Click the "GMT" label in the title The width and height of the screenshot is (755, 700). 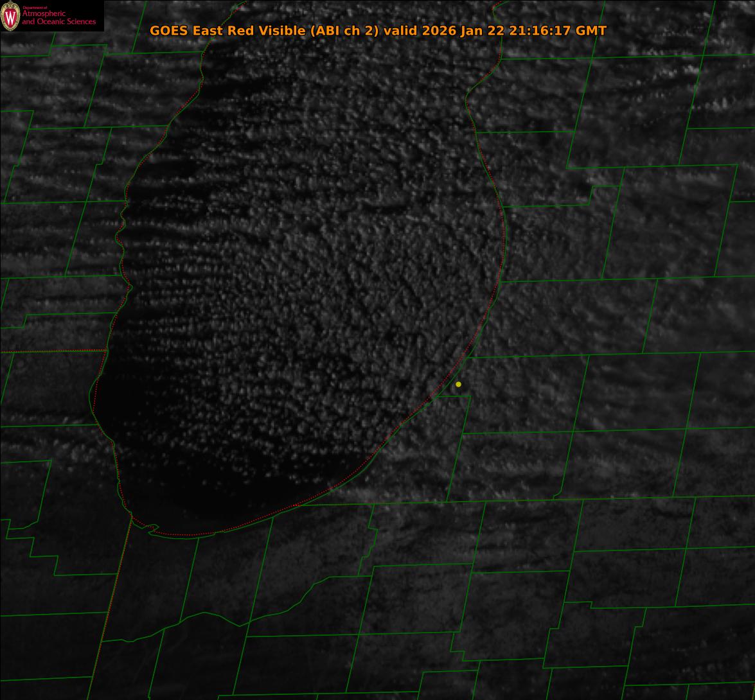tap(591, 31)
